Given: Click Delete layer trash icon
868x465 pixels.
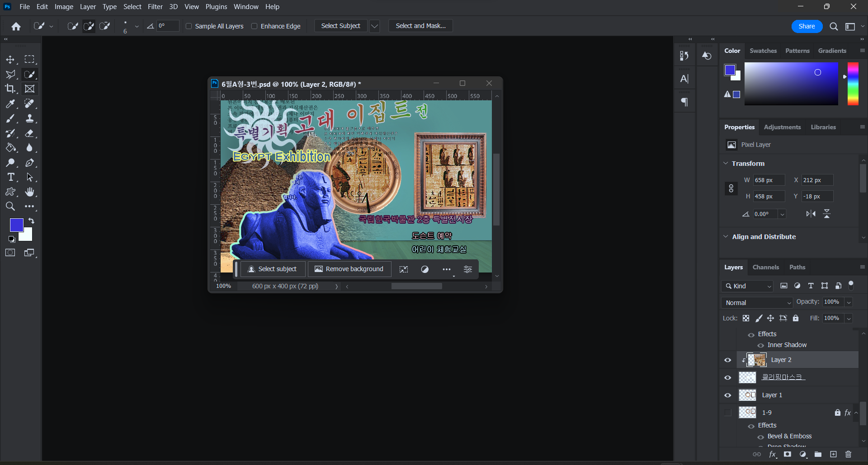Looking at the screenshot, I should coord(848,454).
